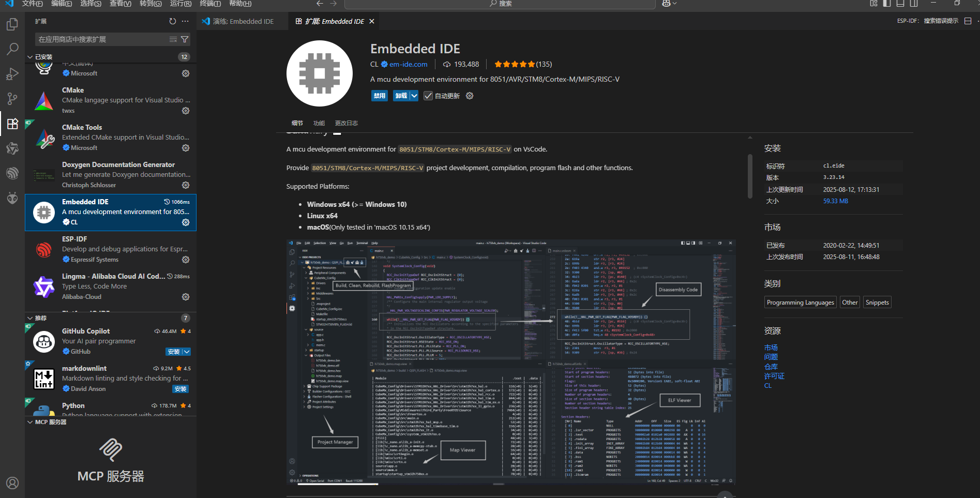The image size is (980, 498).
Task: Open the Other category
Action: [850, 303]
